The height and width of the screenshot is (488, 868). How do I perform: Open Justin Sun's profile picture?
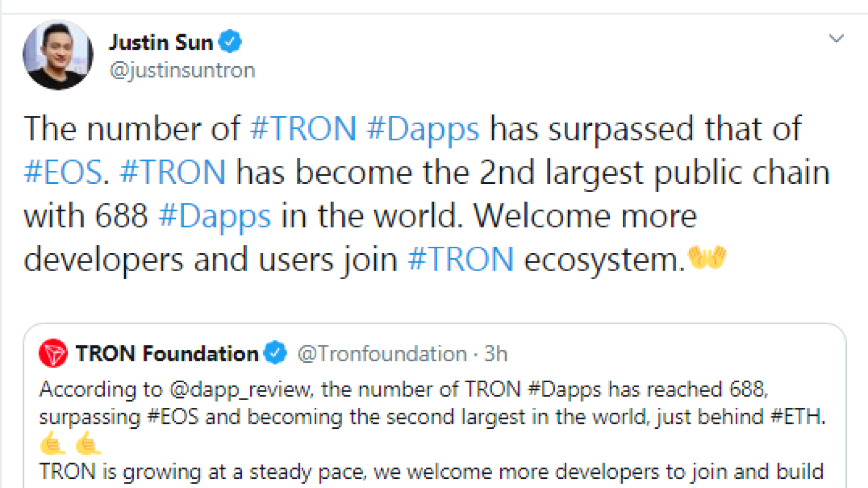click(58, 55)
